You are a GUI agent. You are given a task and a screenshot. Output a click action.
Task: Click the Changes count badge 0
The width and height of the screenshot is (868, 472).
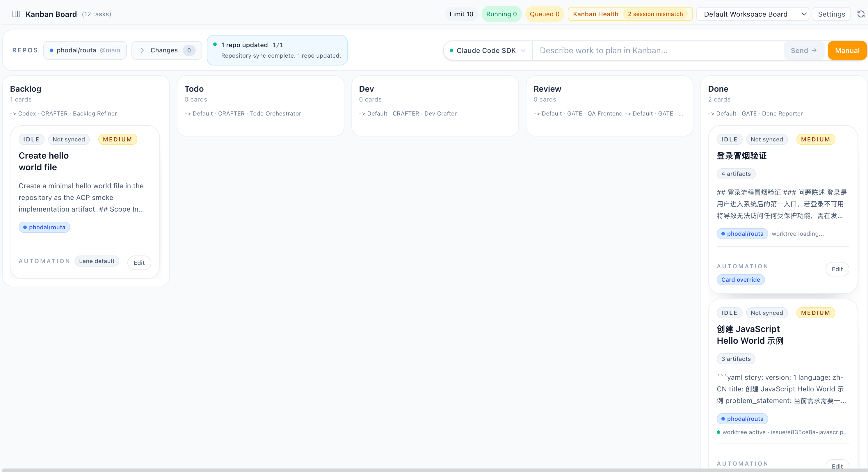point(189,50)
